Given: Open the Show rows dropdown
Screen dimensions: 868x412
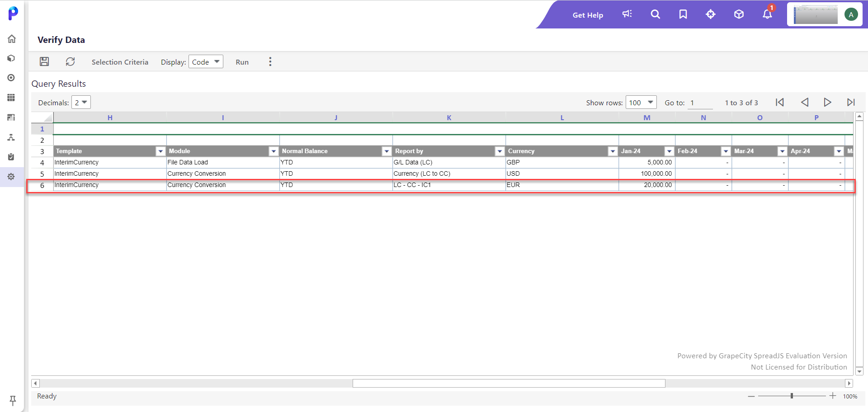Looking at the screenshot, I should pyautogui.click(x=641, y=103).
